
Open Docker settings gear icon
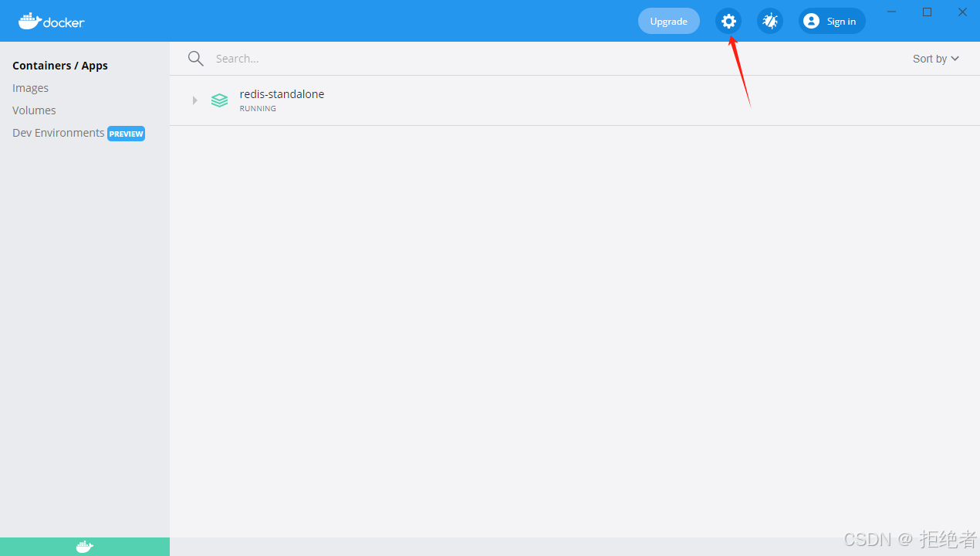728,21
